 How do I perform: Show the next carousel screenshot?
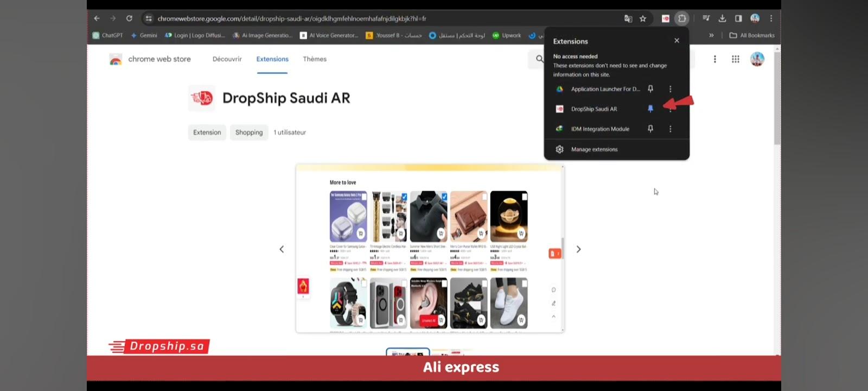tap(578, 249)
